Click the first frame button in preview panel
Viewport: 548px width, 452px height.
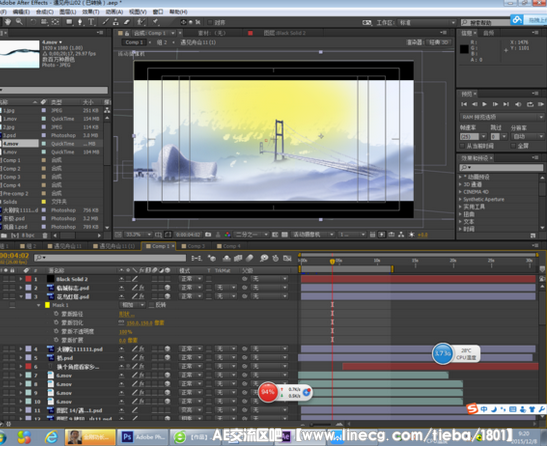click(464, 104)
